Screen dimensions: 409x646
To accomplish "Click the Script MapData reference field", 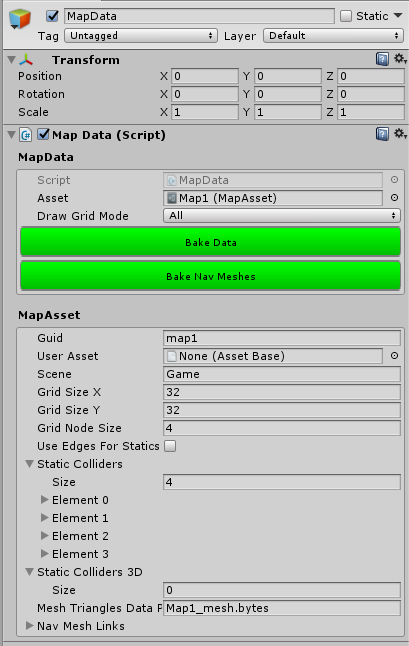I will (273, 180).
